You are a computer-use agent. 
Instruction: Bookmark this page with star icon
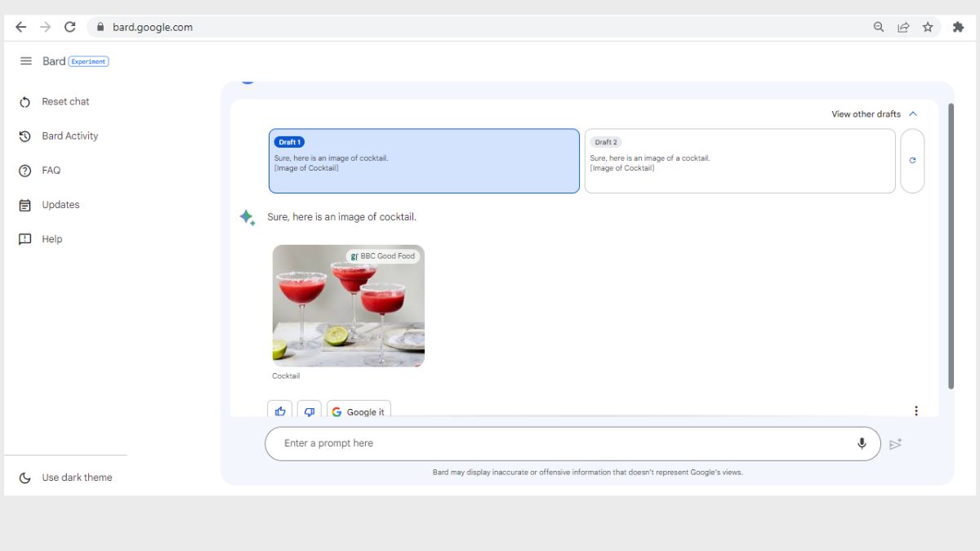(x=928, y=27)
